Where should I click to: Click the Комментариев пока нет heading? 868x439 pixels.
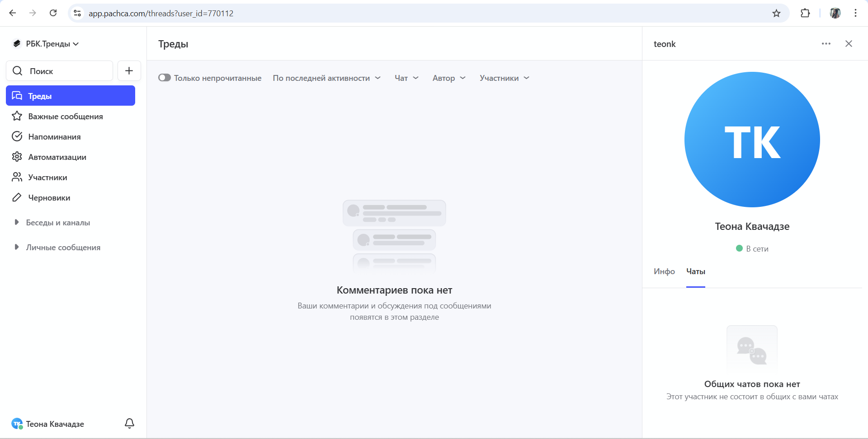click(x=394, y=290)
